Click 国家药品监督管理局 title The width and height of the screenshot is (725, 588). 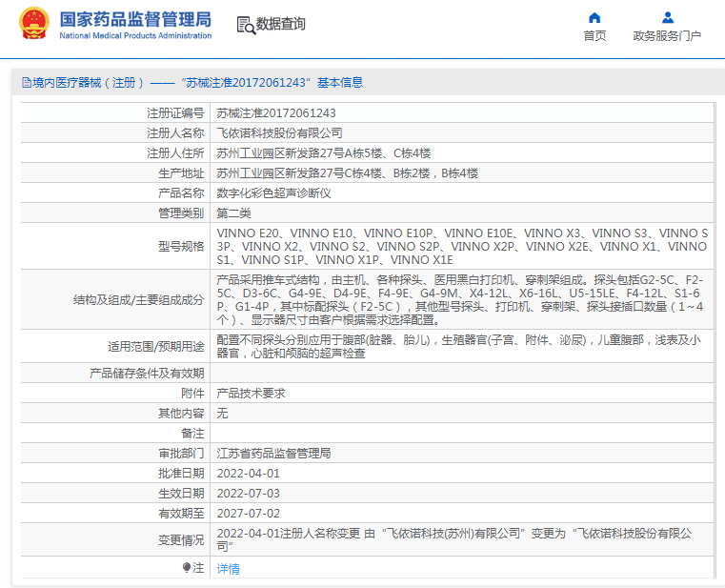point(135,19)
